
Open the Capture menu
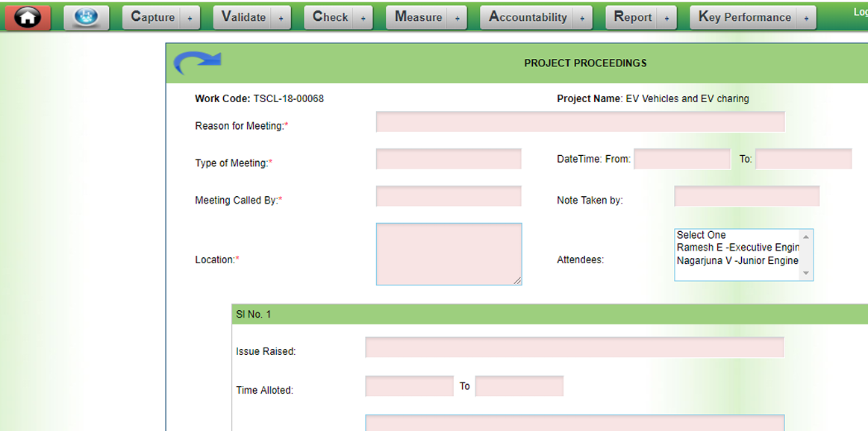click(x=153, y=17)
